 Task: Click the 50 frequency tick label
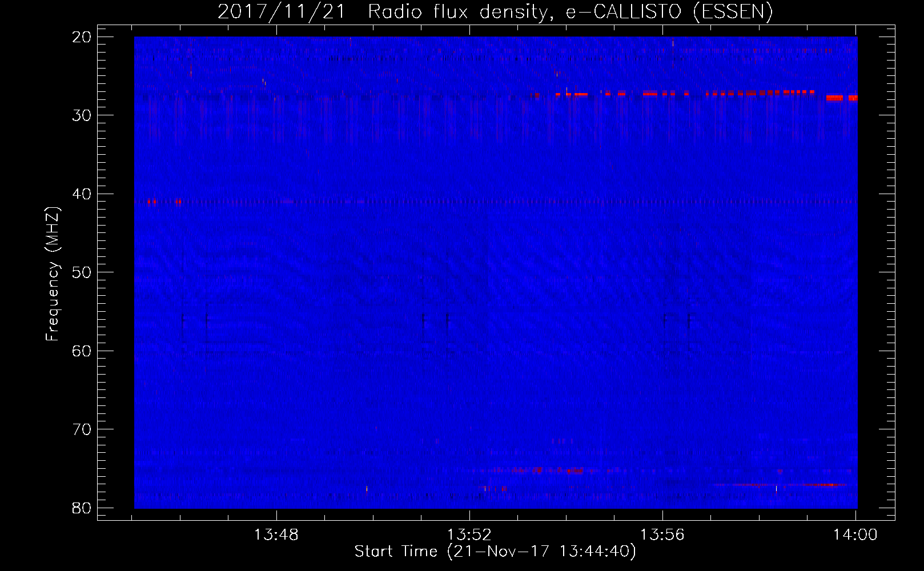[x=82, y=272]
